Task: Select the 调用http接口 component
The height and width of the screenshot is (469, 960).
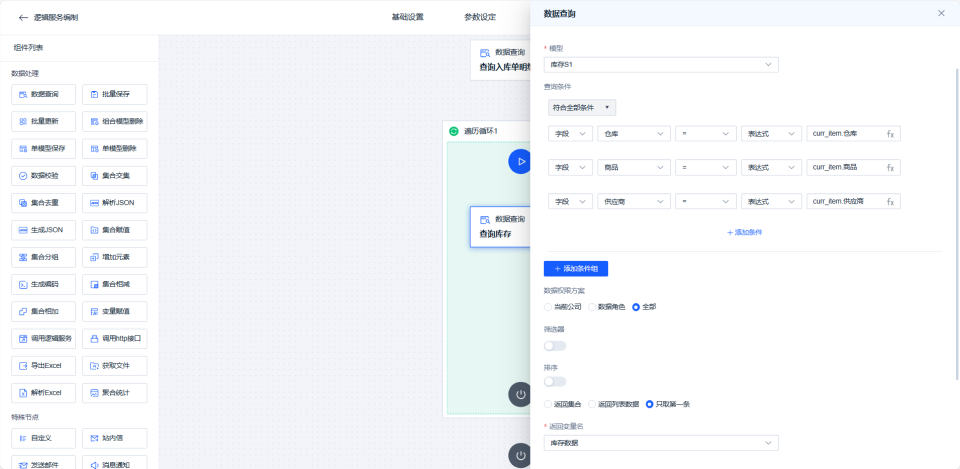Action: pyautogui.click(x=114, y=339)
